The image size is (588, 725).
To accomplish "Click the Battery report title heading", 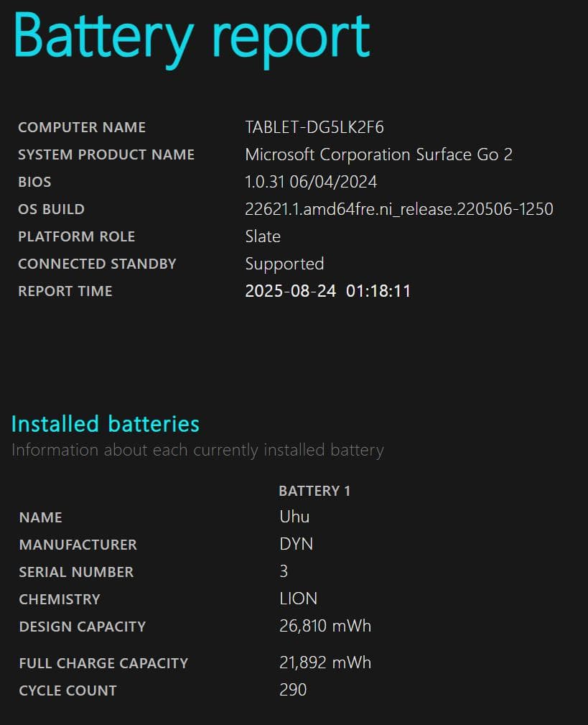I will [191, 36].
